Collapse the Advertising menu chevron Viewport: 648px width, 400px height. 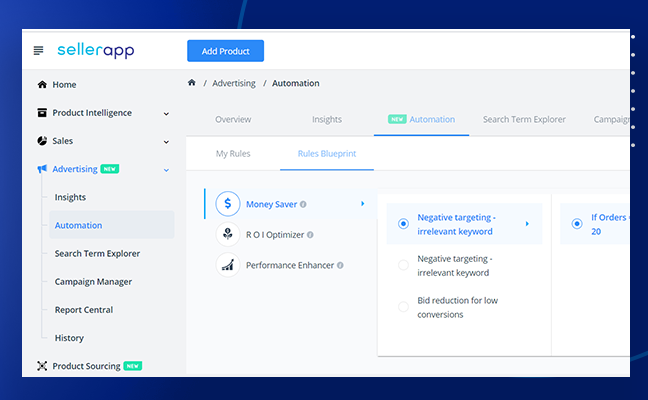coord(166,170)
